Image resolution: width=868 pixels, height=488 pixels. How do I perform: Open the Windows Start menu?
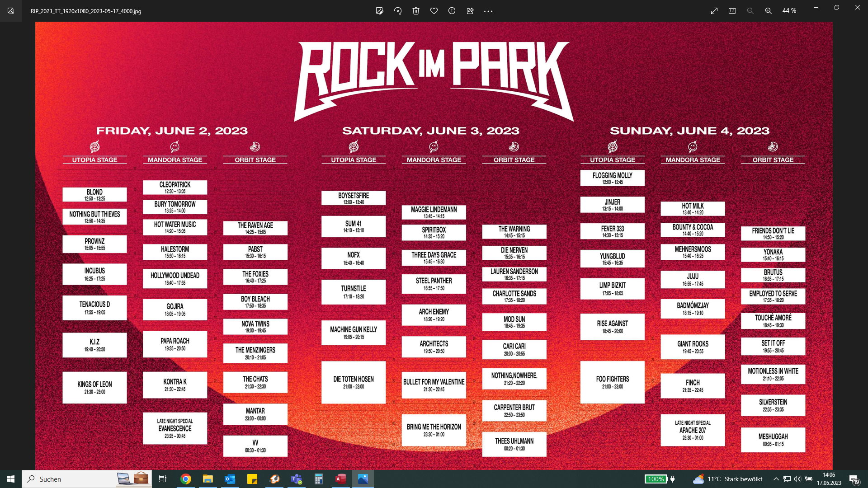(11, 479)
